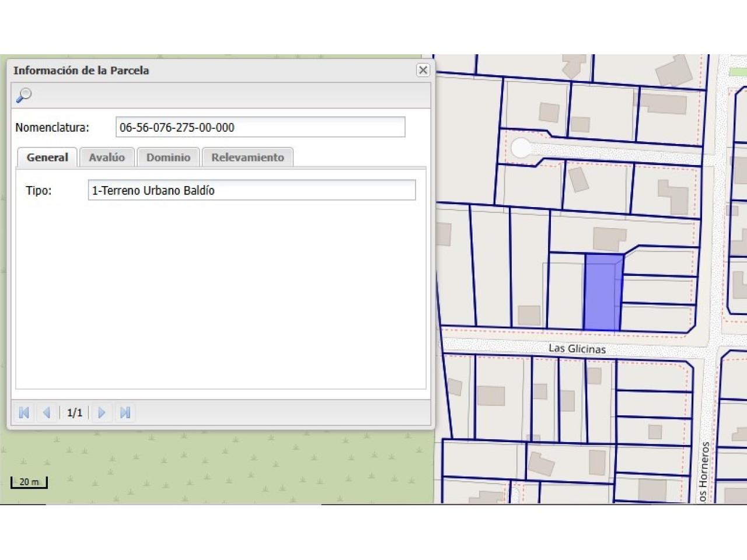Go to the first record in pager
Image resolution: width=747 pixels, height=560 pixels.
click(x=24, y=413)
